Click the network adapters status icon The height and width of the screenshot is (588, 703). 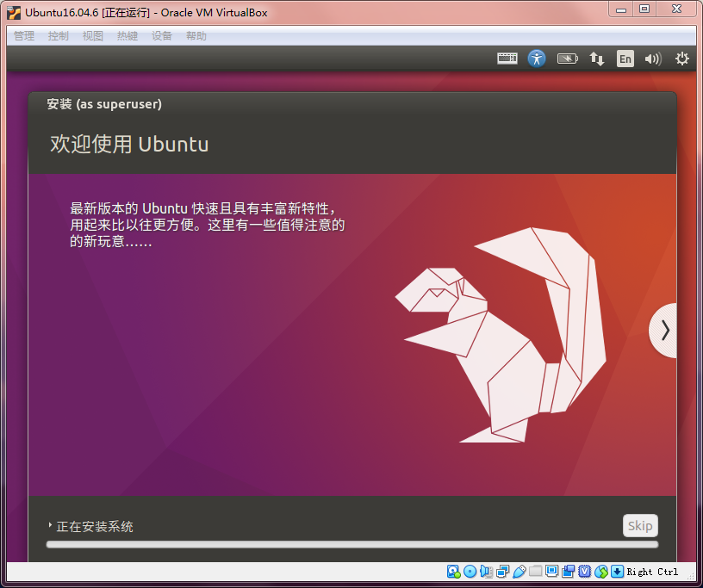tap(502, 572)
